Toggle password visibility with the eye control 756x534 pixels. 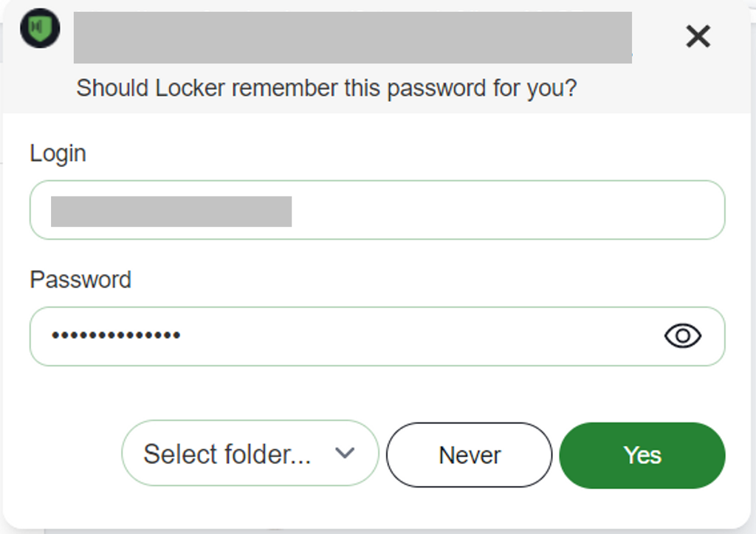(x=682, y=336)
